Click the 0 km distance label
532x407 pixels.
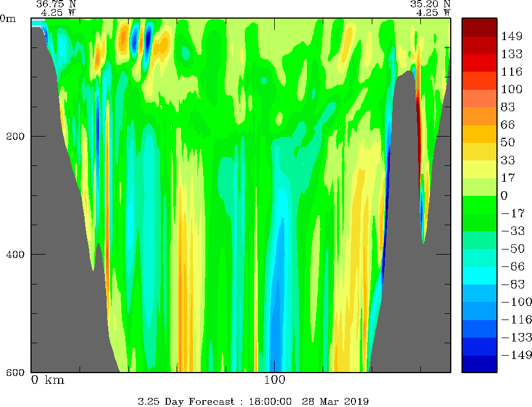click(x=48, y=379)
